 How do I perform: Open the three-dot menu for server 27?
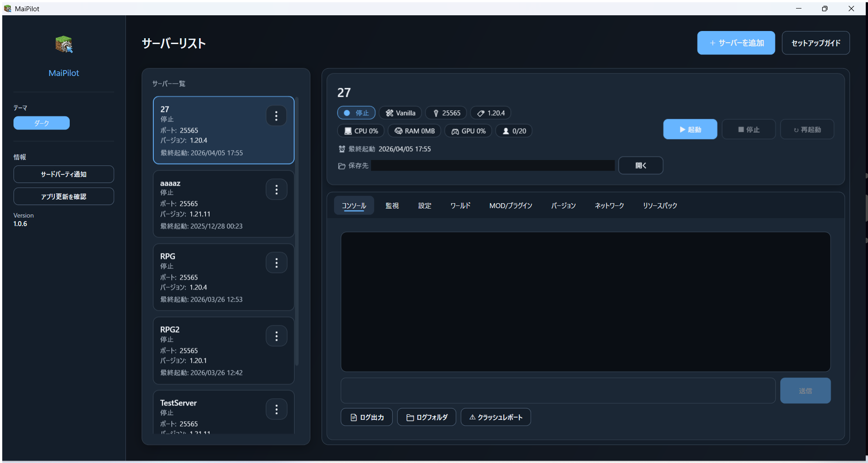pos(276,116)
